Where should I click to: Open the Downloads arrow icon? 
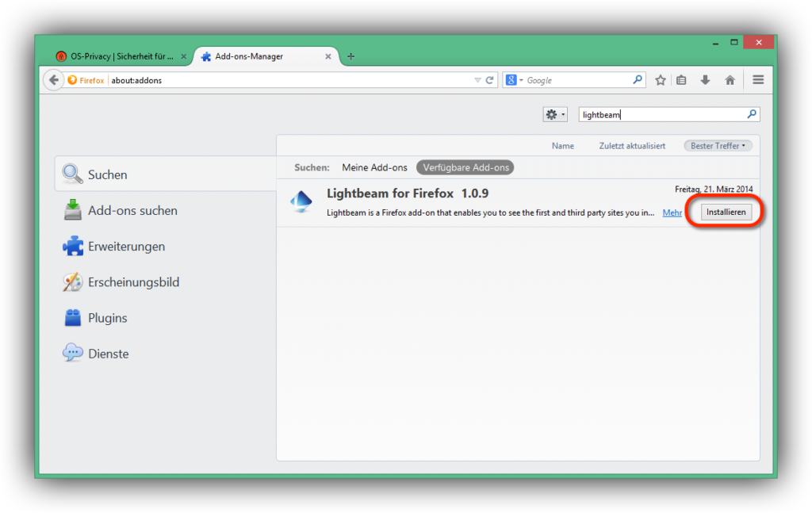[x=705, y=80]
